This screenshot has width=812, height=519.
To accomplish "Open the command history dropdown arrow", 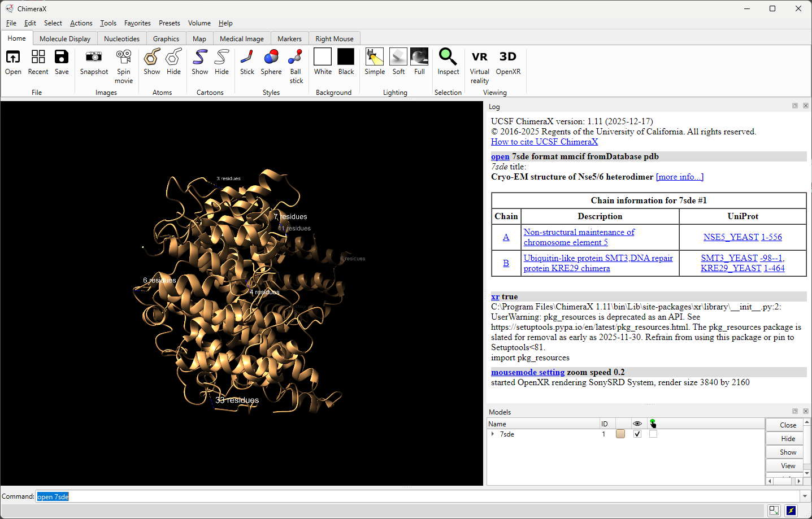I will pyautogui.click(x=805, y=496).
